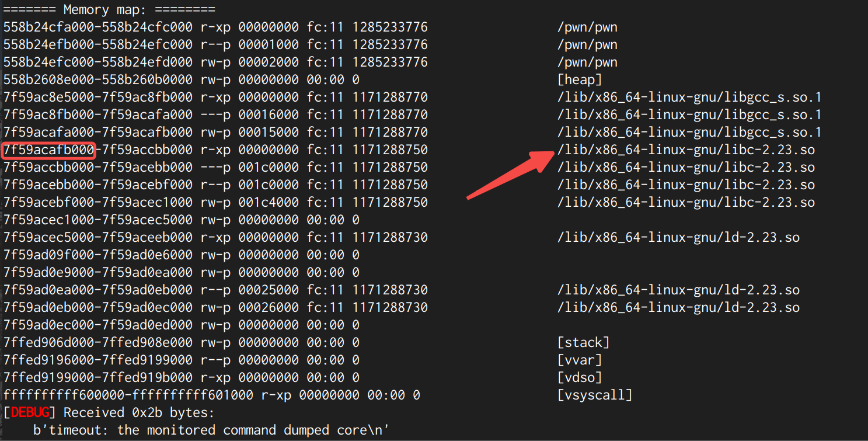The image size is (868, 441).
Task: Click the Memory map header line
Action: pyautogui.click(x=109, y=9)
